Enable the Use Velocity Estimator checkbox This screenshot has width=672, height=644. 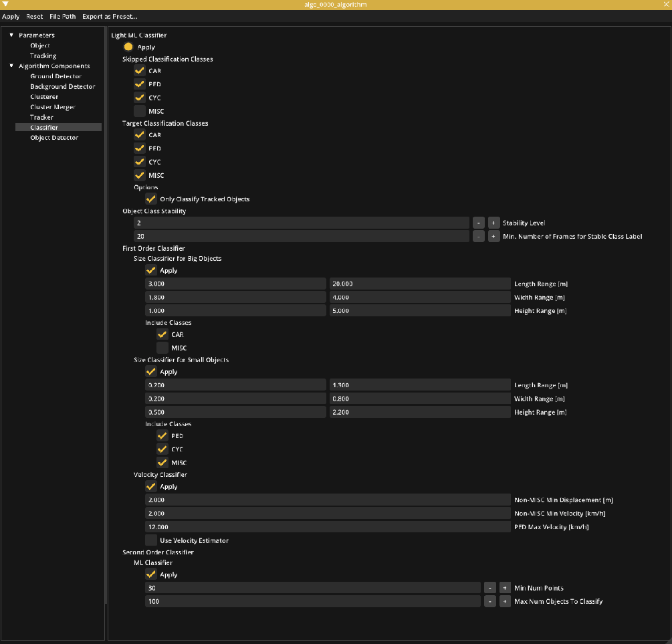(x=151, y=540)
